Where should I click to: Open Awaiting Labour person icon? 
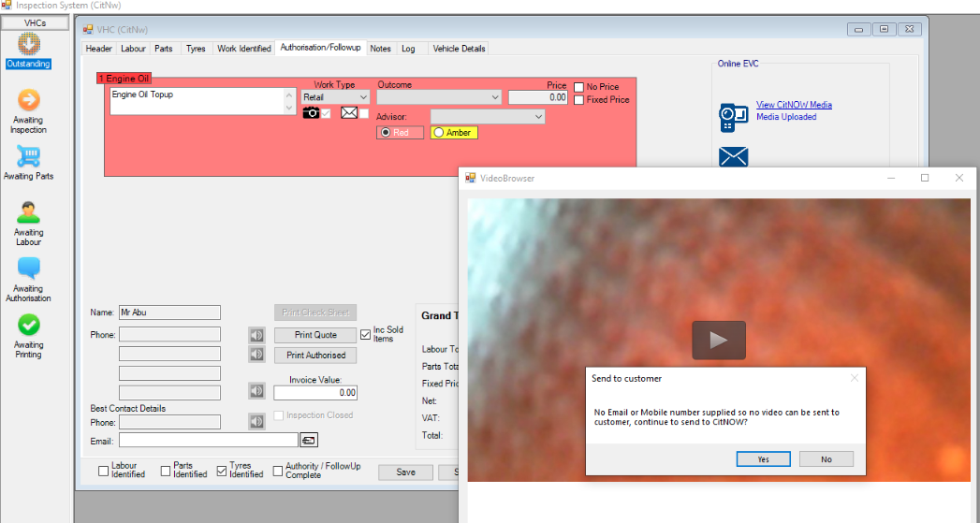(x=29, y=213)
